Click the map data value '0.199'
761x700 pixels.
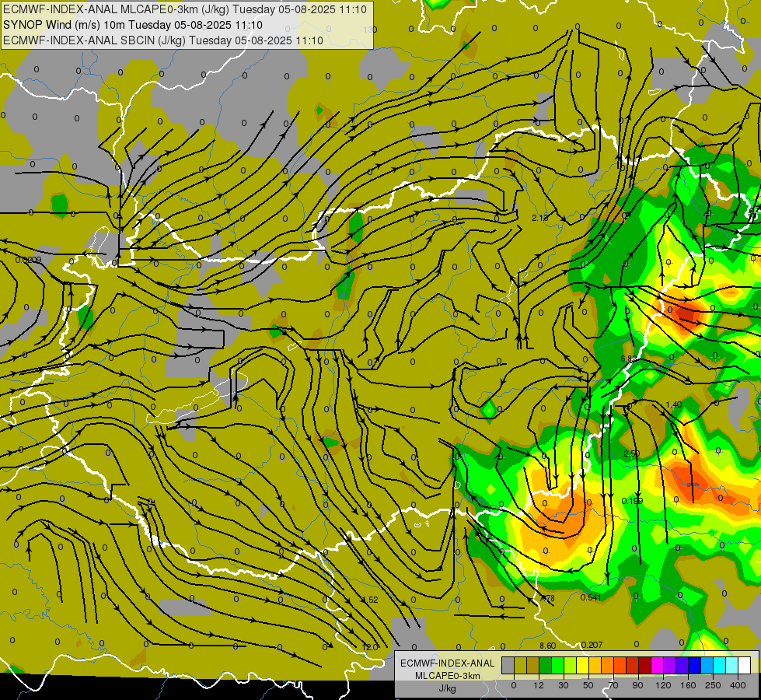tap(632, 501)
